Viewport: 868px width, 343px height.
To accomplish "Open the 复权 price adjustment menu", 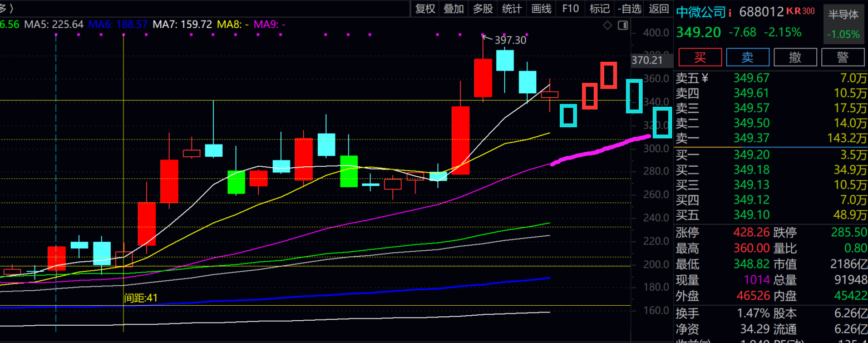I will [x=426, y=8].
